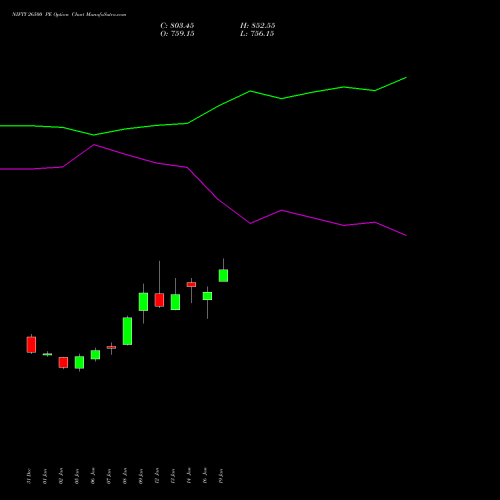Viewport: 500px width, 500px height.
Task: Click the tiny green candle for 01 Jan
Action: (x=47, y=354)
